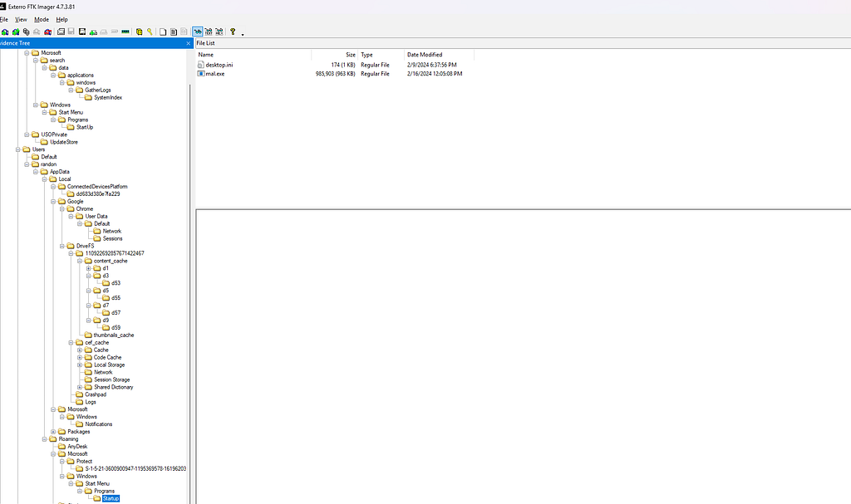Open the File menu
Screen dimensions: 851x504
[4, 20]
